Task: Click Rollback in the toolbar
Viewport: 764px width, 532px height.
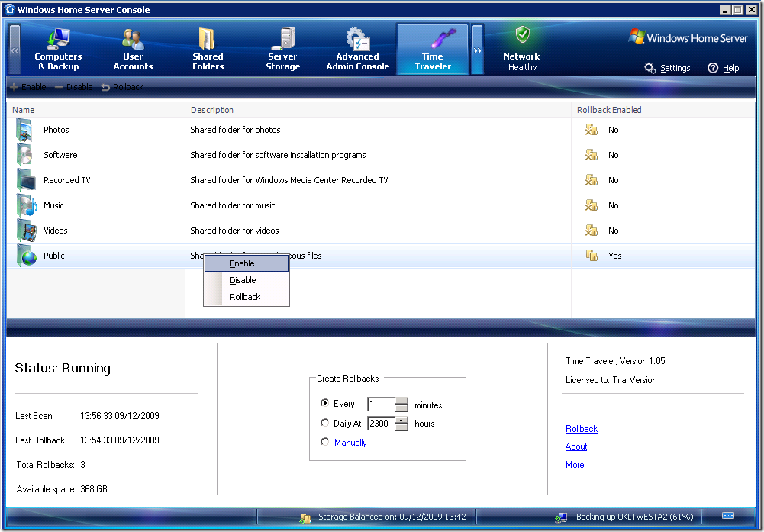Action: coord(122,87)
